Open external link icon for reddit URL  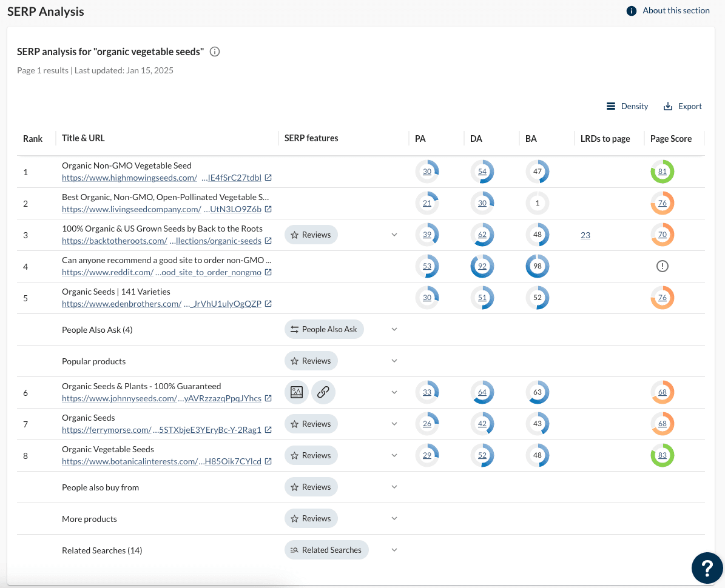tap(268, 273)
